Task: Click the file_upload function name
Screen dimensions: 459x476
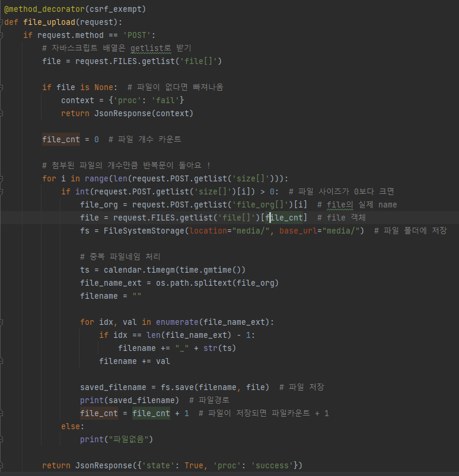Action: point(49,22)
